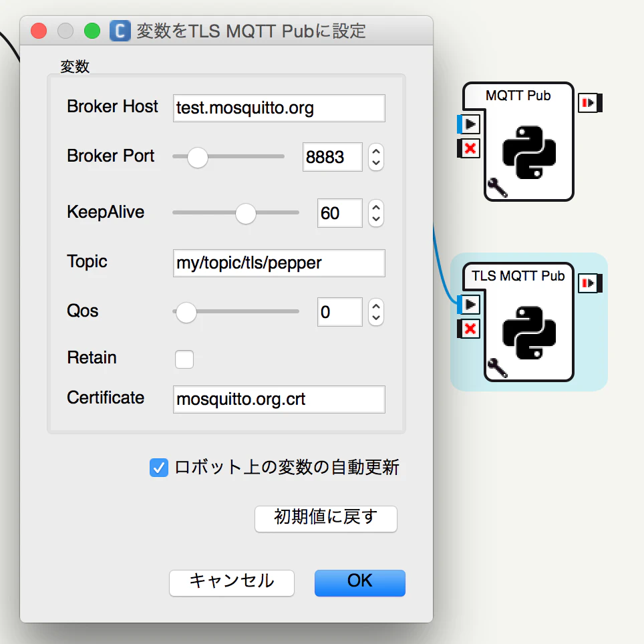Screen dimensions: 644x644
Task: Click the キャンセル cancel button
Action: point(232,583)
